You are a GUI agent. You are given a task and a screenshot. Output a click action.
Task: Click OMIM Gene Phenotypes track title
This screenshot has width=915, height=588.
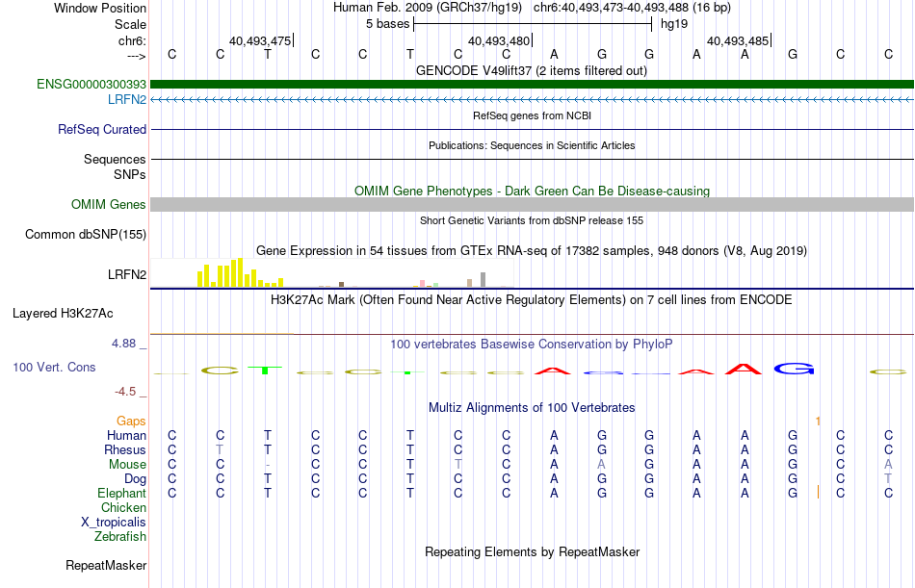[x=532, y=191]
